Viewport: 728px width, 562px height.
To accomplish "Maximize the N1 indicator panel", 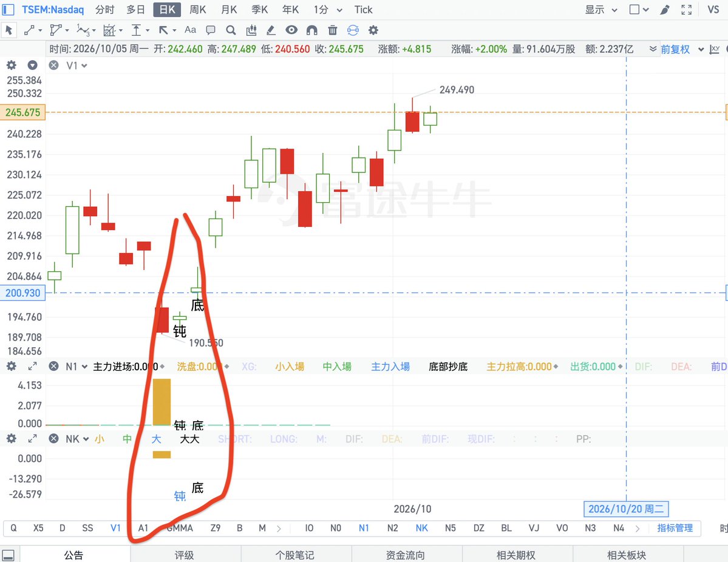I will pos(33,367).
